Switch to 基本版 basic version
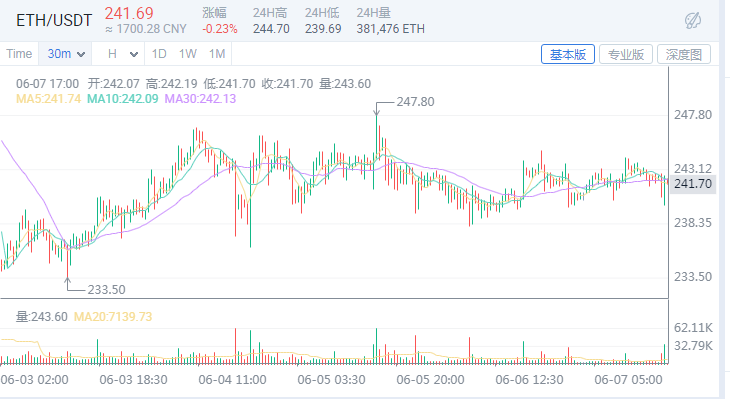Image resolution: width=730 pixels, height=399 pixels. point(568,54)
